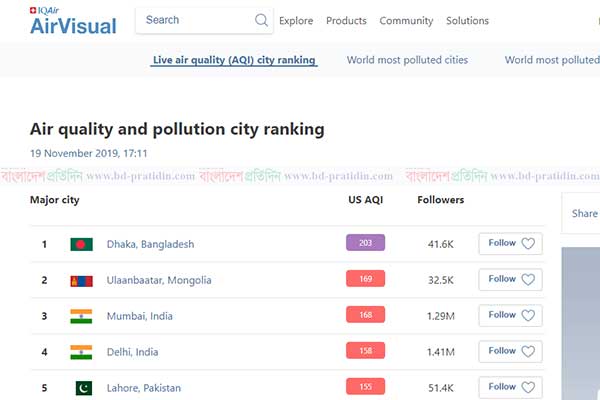The height and width of the screenshot is (400, 600).
Task: Open the Lahore, Pakistan link
Action: click(144, 388)
